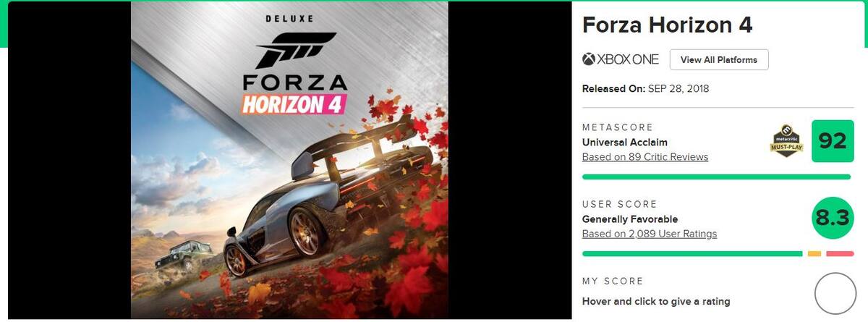
Task: Open Based on 89 Critic Reviews link
Action: [x=645, y=157]
